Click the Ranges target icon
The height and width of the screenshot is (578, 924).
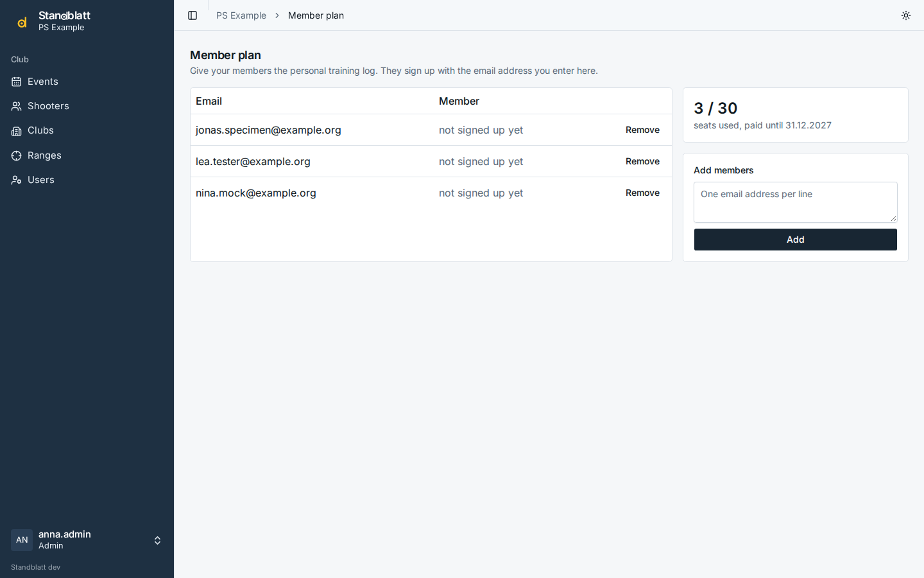(17, 155)
